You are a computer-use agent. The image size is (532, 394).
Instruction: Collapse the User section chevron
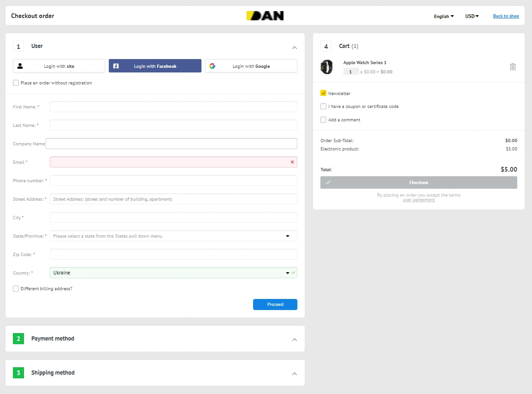(295, 48)
